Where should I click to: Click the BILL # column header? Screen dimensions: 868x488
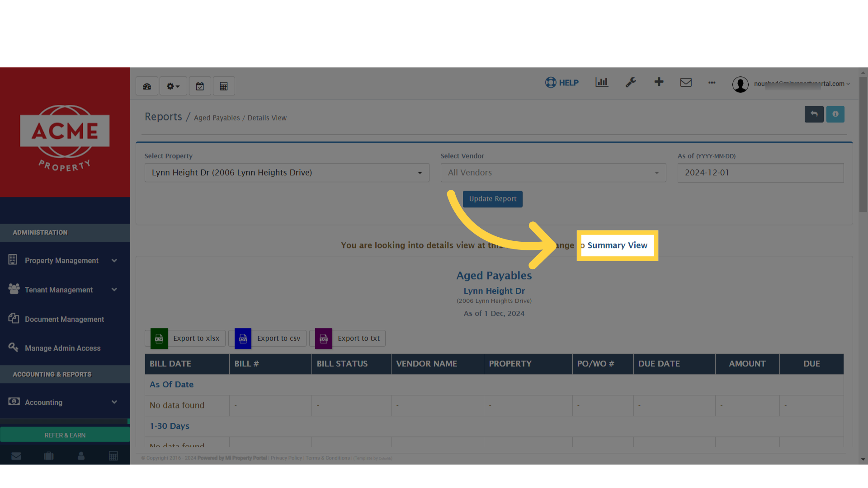tap(270, 364)
